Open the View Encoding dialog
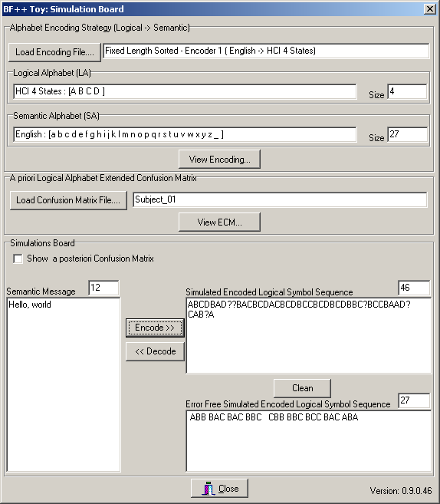Screen dimensions: 440x504 click(x=219, y=159)
